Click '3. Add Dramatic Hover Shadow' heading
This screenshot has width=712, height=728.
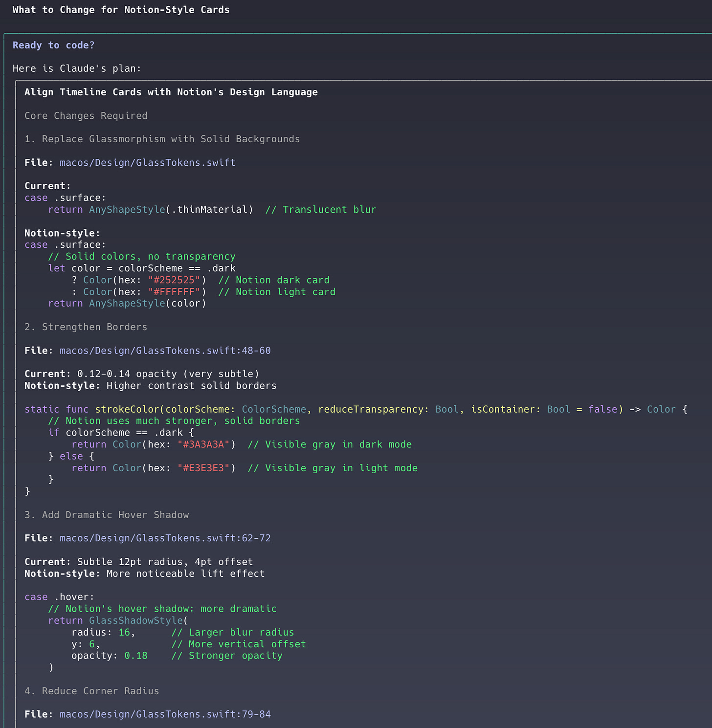coord(106,514)
